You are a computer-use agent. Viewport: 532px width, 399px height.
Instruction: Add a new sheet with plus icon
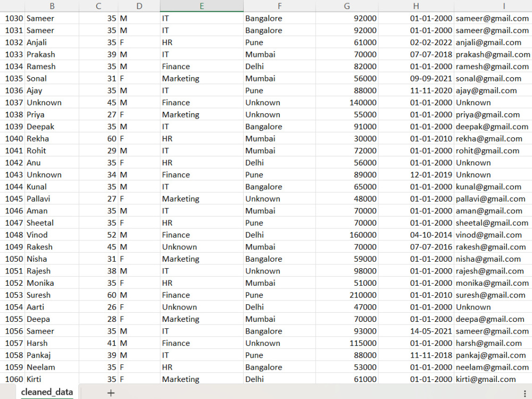[x=111, y=393]
